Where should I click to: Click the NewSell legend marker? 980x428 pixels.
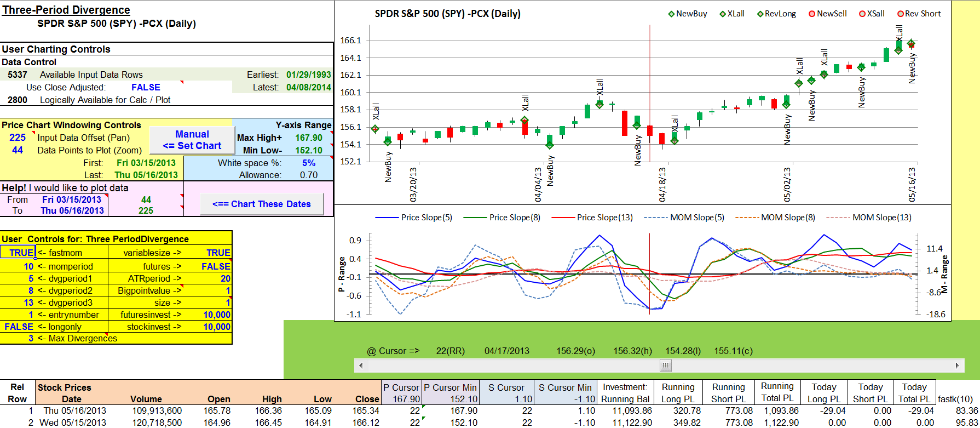[812, 14]
